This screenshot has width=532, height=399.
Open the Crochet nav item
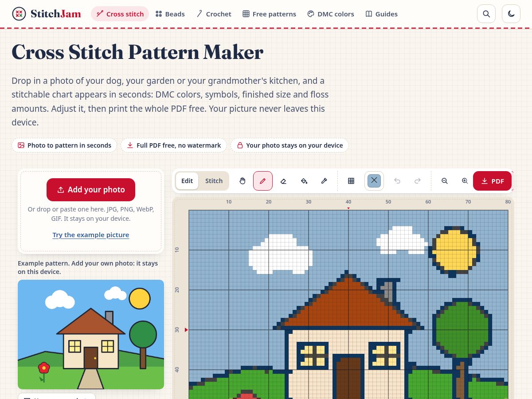(x=214, y=14)
